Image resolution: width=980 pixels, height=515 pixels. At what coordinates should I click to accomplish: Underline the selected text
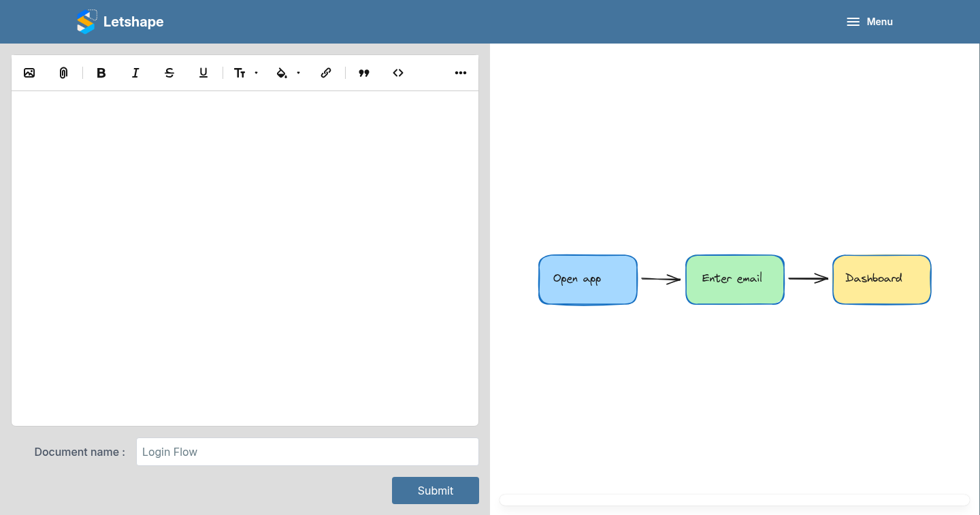pos(203,73)
